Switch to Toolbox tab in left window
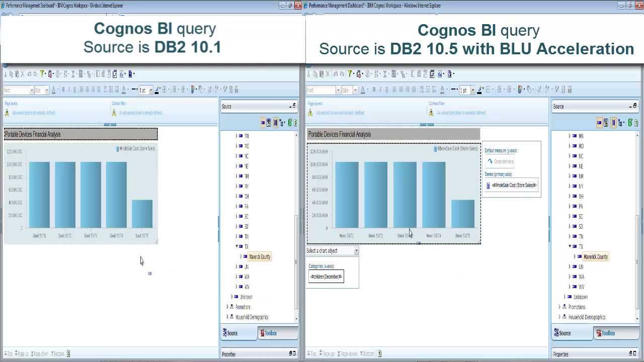Screen dimensions: 644x362 coord(278,333)
